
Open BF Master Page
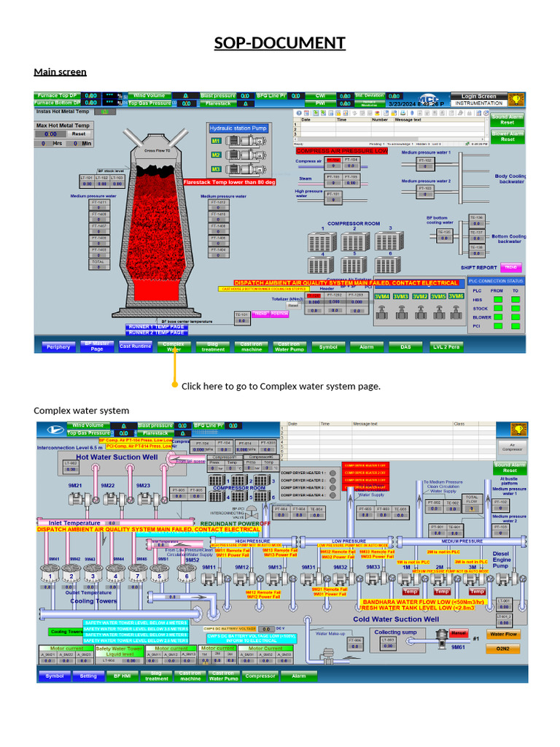pos(97,347)
